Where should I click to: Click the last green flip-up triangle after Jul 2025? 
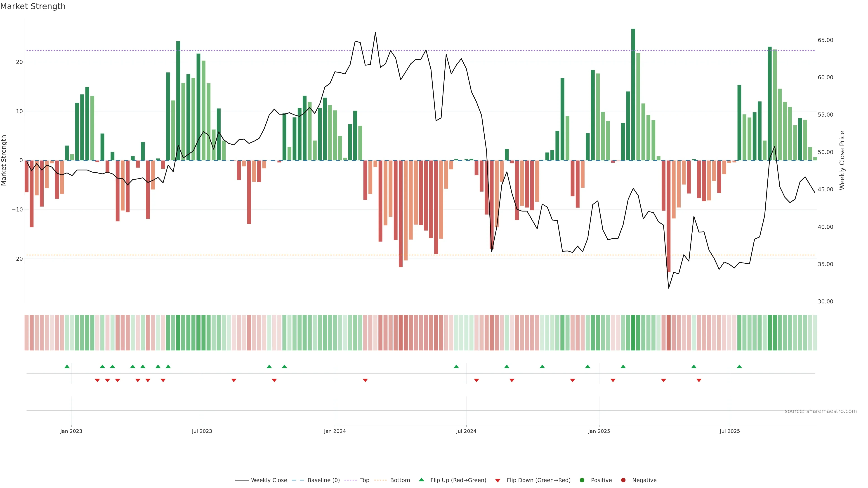click(739, 366)
